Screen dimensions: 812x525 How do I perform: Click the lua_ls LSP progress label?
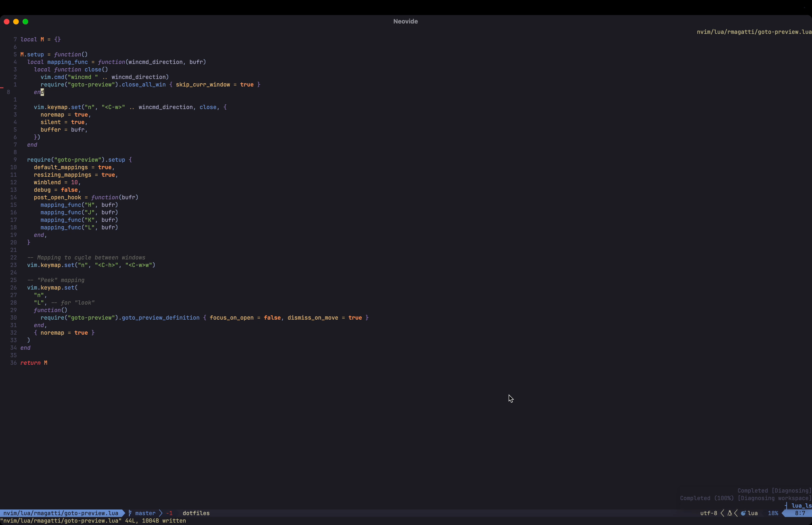[801, 505]
